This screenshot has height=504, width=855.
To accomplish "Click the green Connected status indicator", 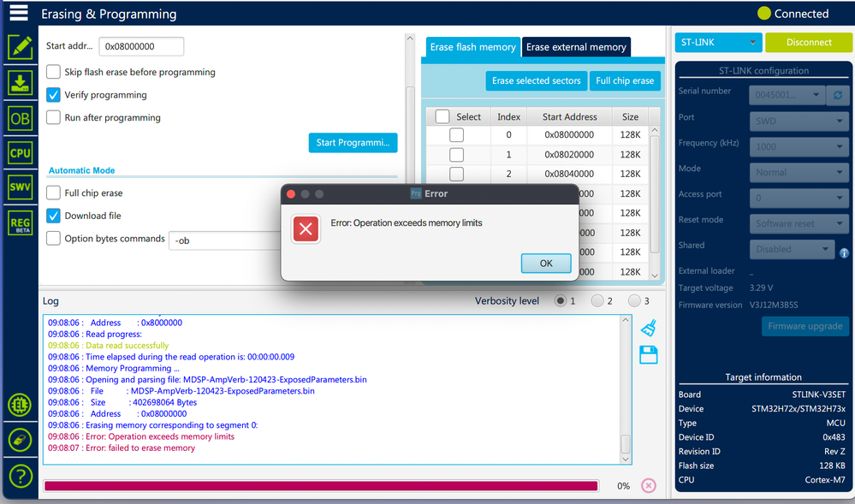I will pyautogui.click(x=764, y=13).
